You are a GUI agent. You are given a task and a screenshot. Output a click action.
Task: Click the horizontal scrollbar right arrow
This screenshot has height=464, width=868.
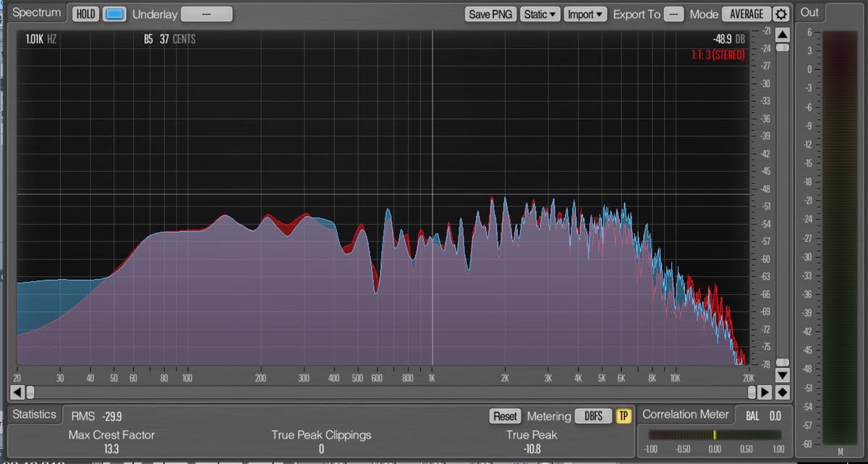pyautogui.click(x=765, y=392)
